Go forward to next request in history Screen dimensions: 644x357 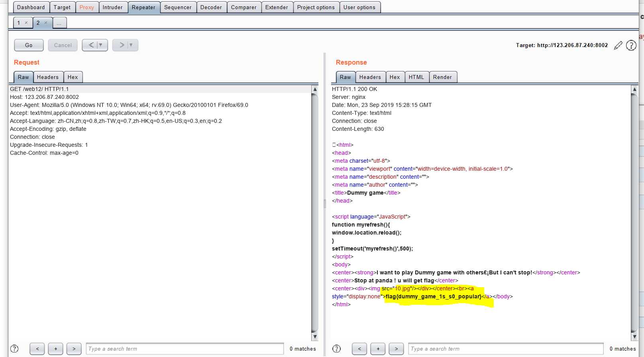121,45
